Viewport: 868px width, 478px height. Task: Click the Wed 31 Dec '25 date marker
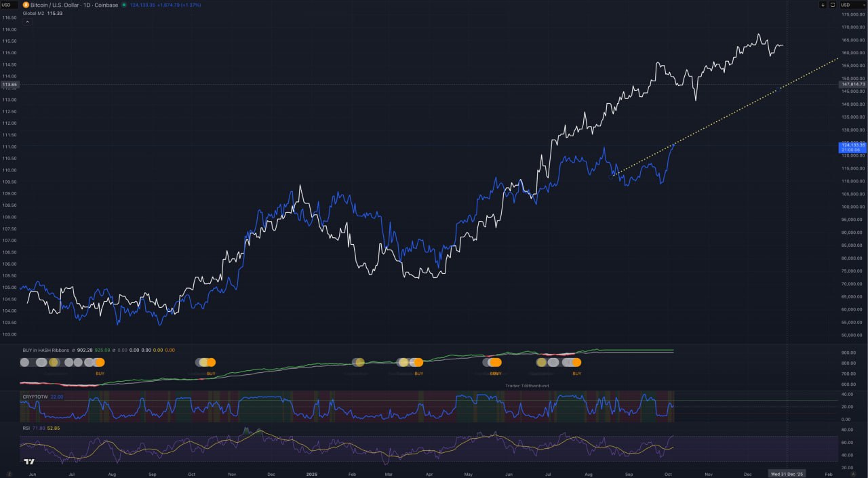[786, 473]
